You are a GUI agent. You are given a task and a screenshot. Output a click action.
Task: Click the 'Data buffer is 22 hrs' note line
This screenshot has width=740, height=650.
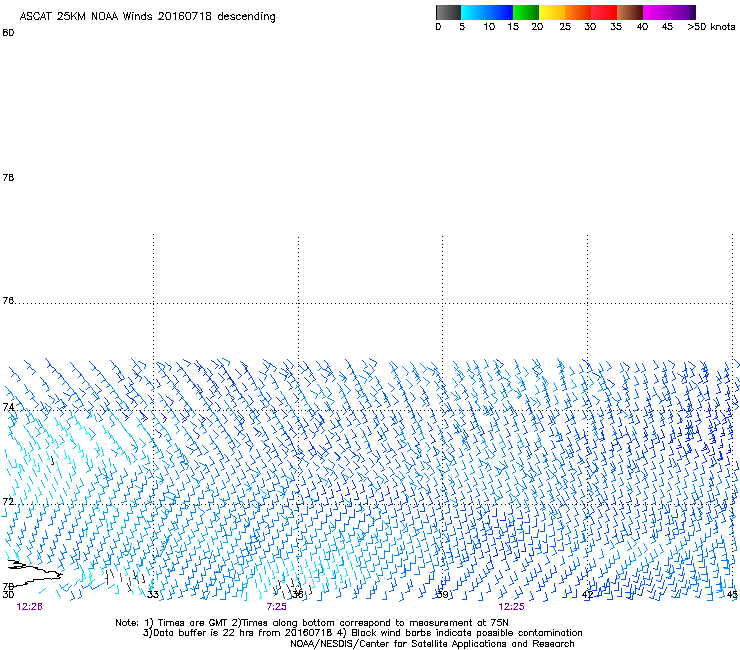click(362, 633)
